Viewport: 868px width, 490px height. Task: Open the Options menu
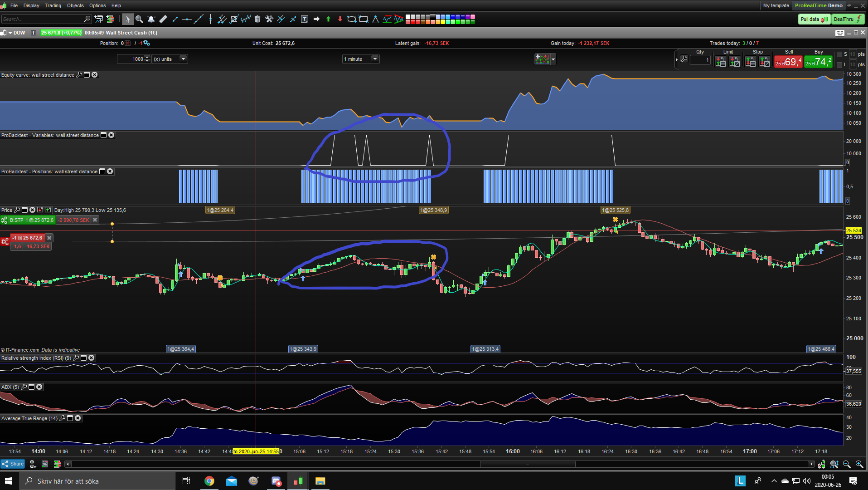(97, 5)
